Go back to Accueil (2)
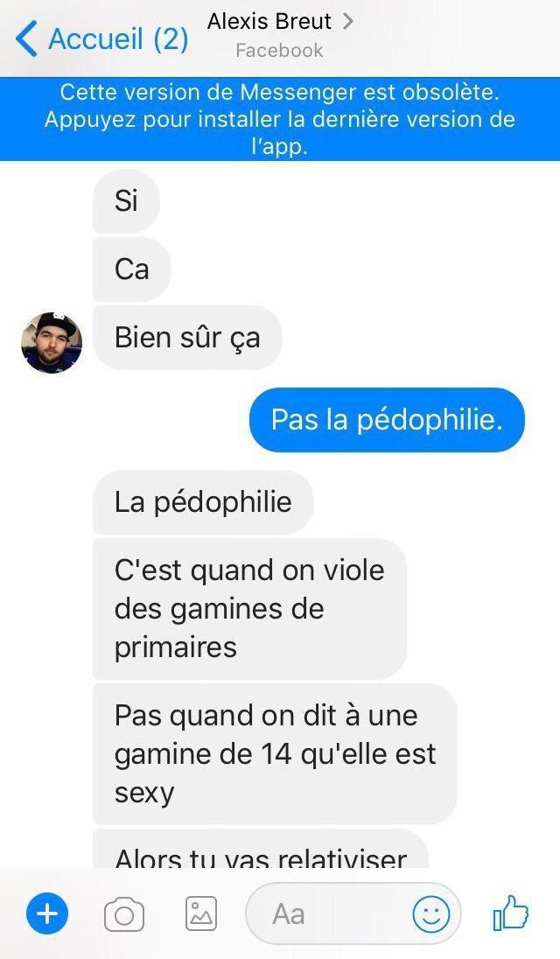 (102, 38)
